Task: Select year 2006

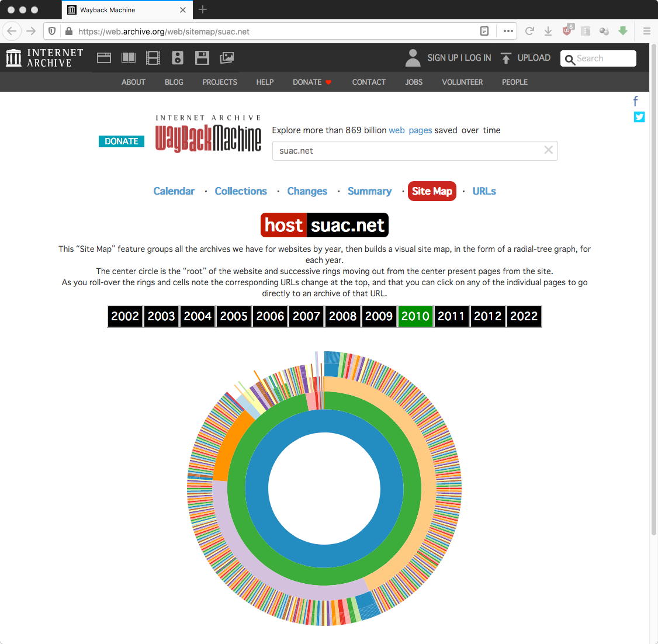Action: tap(270, 316)
